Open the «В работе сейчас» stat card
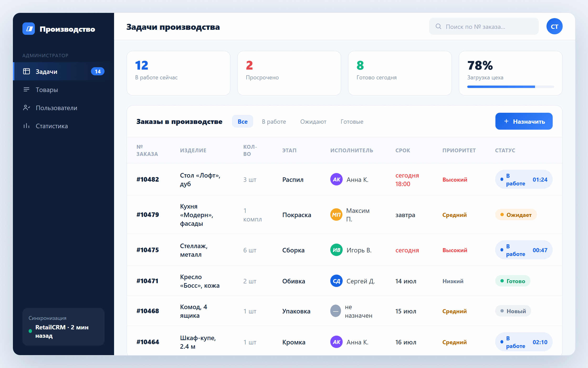Image resolution: width=588 pixels, height=368 pixels. pyautogui.click(x=178, y=73)
